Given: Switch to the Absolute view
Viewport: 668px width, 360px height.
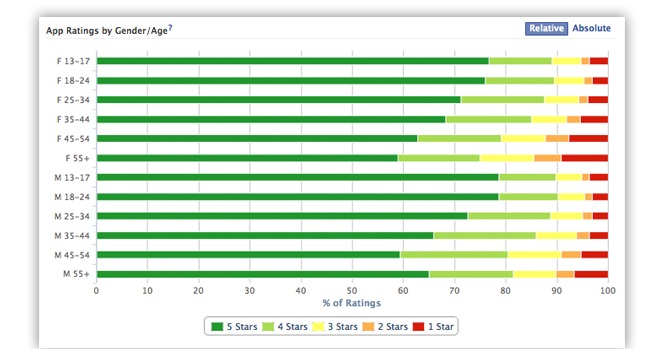Looking at the screenshot, I should coord(591,28).
